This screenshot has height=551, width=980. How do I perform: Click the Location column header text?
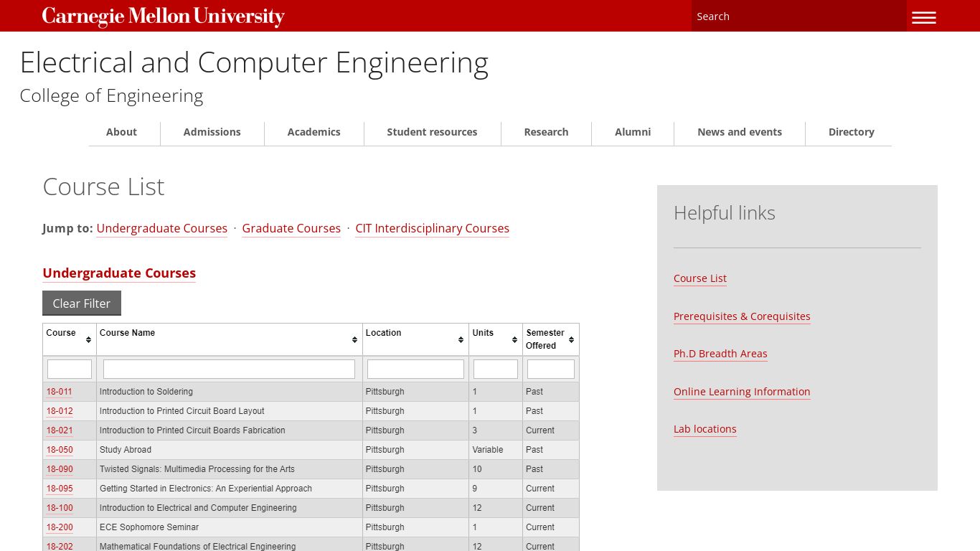[x=383, y=333]
